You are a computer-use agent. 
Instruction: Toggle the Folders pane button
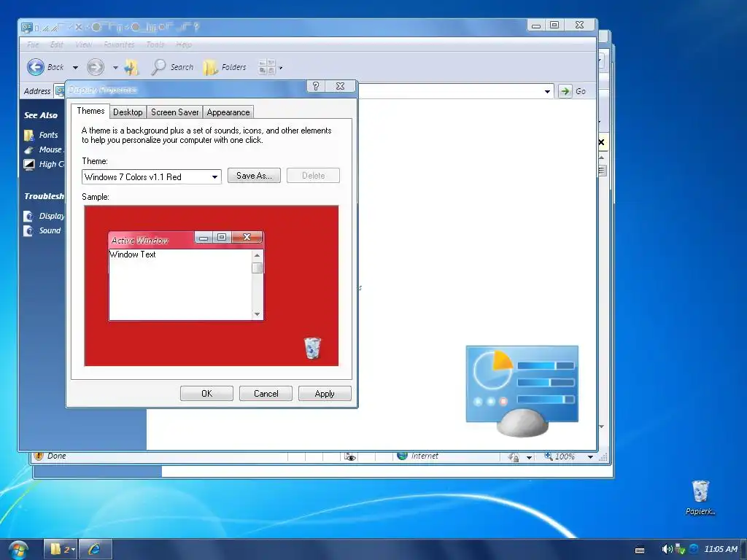(x=225, y=68)
